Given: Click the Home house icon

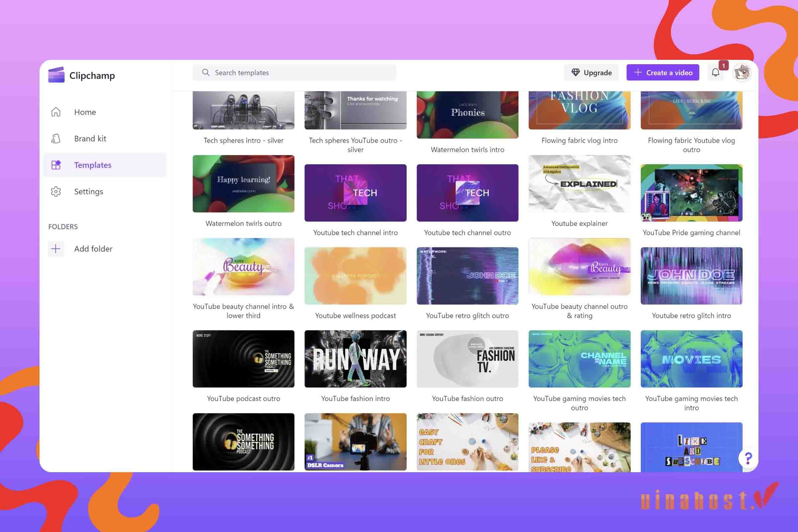Looking at the screenshot, I should [x=56, y=112].
